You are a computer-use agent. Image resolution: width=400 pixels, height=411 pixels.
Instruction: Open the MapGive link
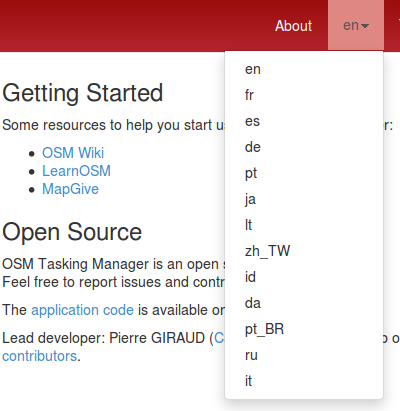tap(70, 189)
